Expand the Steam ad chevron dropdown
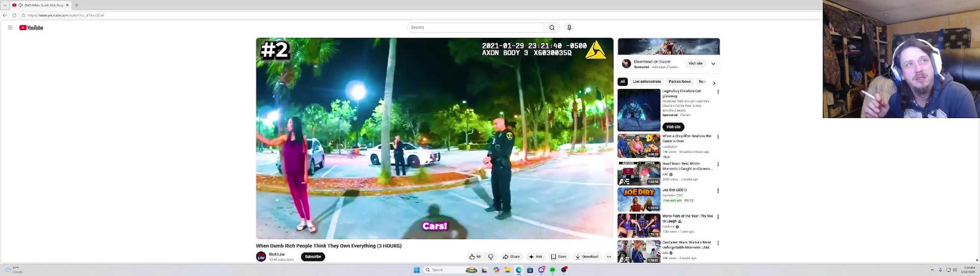Screen dimensions: 980x276 coord(713,64)
